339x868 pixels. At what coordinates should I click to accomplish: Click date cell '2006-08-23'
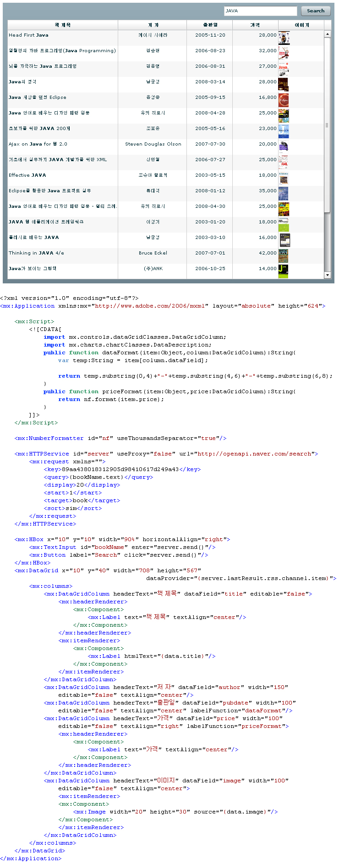210,51
